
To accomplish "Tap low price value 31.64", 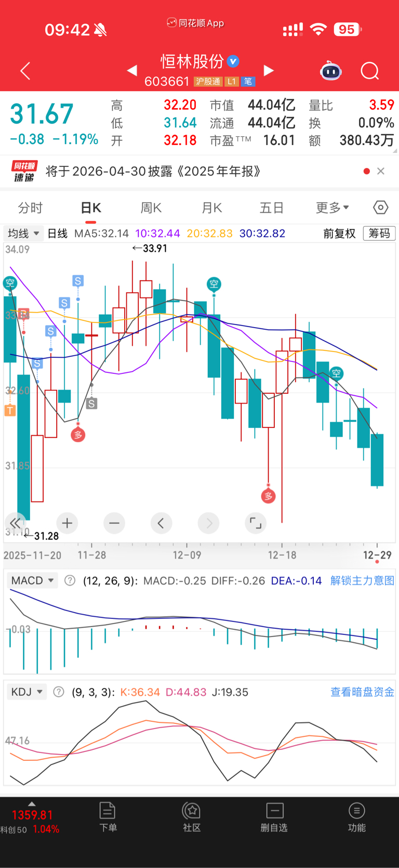I will coord(180,123).
